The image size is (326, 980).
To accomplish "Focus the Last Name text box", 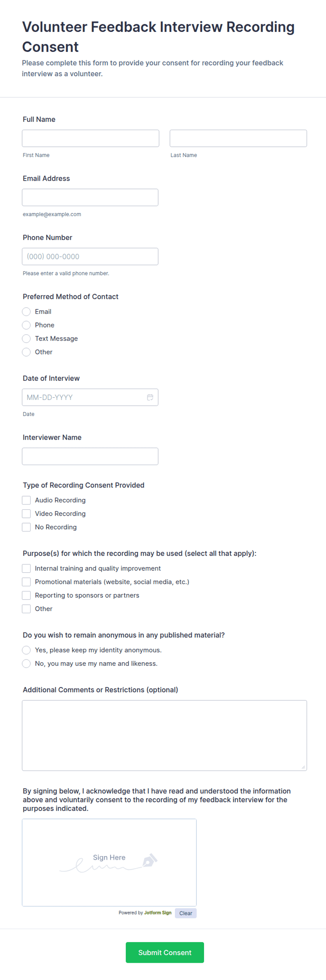I will pos(238,138).
